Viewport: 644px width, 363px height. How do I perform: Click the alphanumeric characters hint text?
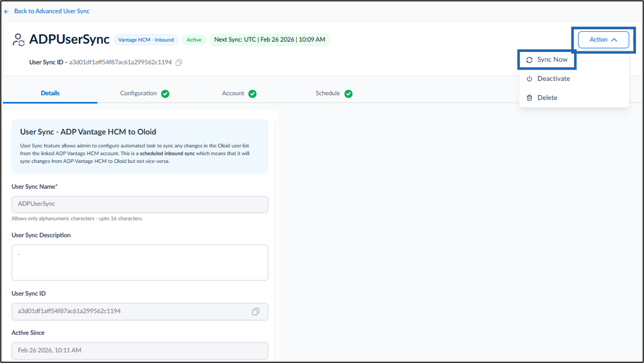pyautogui.click(x=77, y=218)
